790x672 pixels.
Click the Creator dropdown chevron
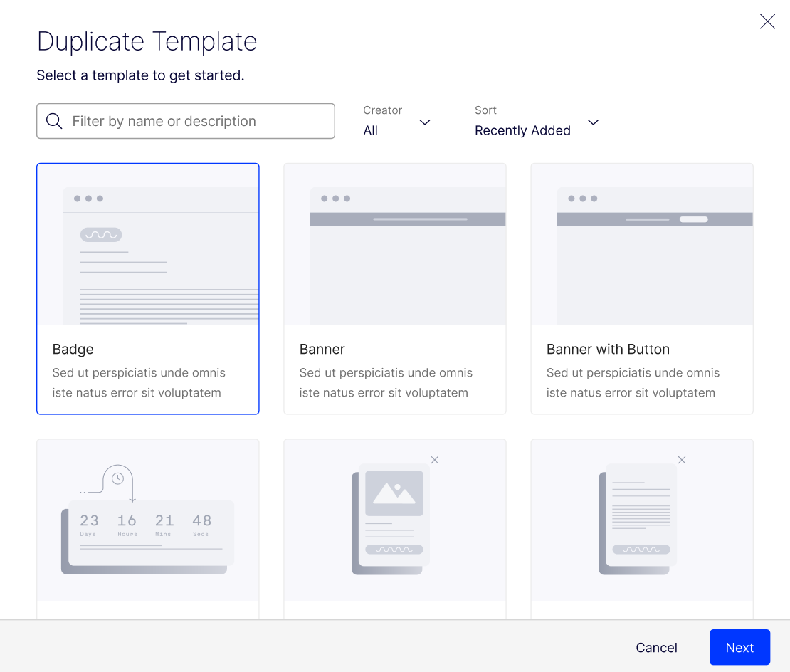[425, 122]
